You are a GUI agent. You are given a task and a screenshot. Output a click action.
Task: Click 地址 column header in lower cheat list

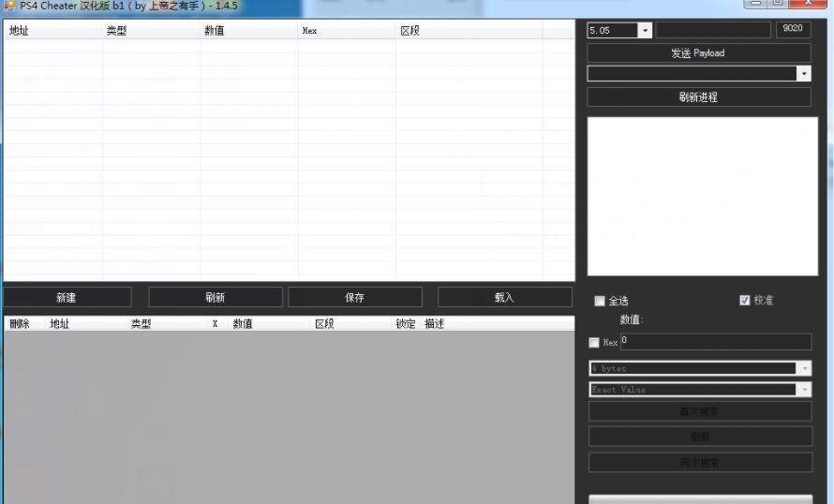(86, 324)
